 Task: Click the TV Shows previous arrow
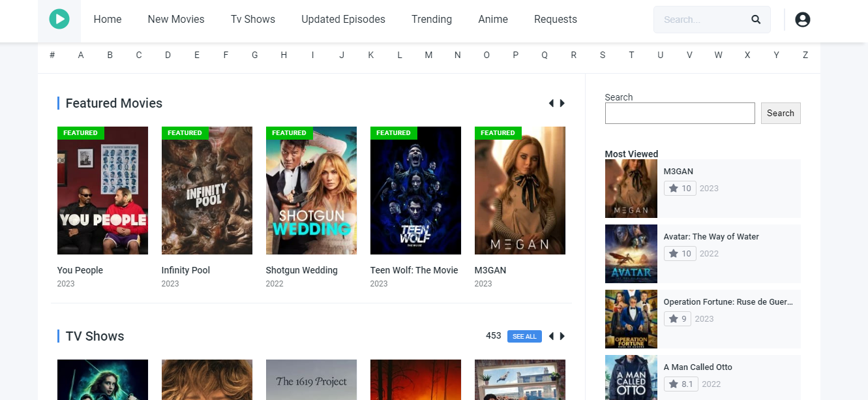point(551,336)
